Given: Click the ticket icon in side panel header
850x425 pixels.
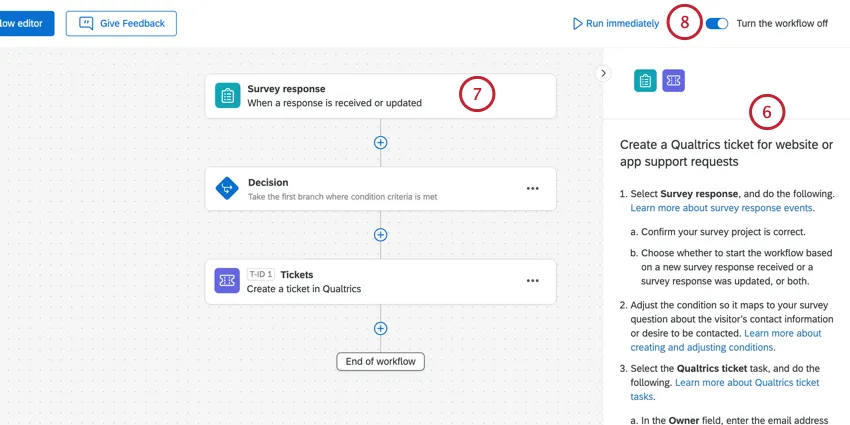Looking at the screenshot, I should [x=673, y=81].
